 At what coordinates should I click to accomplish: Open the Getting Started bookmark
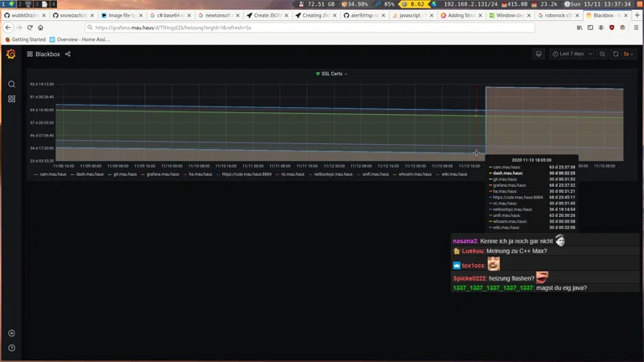click(x=26, y=39)
